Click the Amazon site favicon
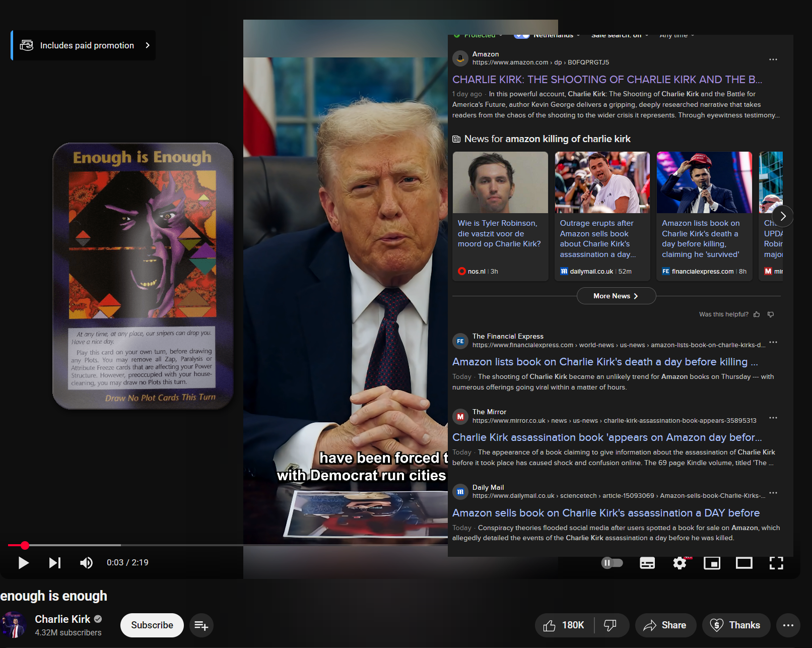Screen dimensions: 812x648 pos(460,58)
